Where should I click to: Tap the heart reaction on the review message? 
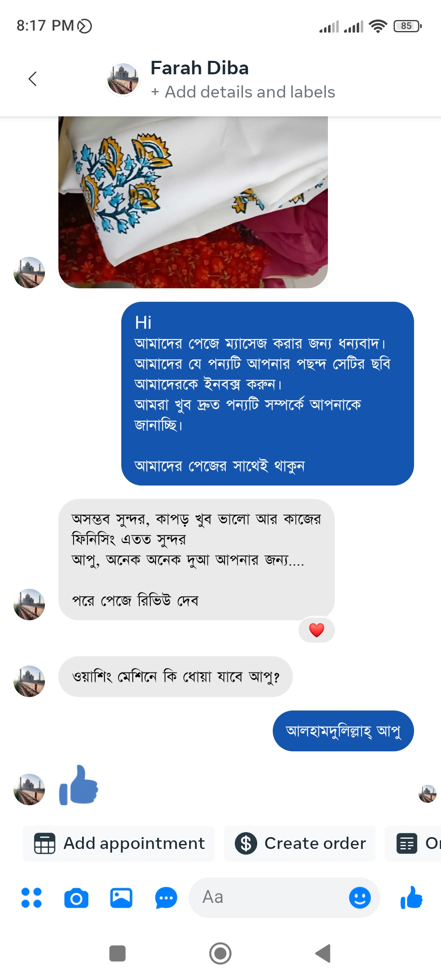click(x=316, y=630)
